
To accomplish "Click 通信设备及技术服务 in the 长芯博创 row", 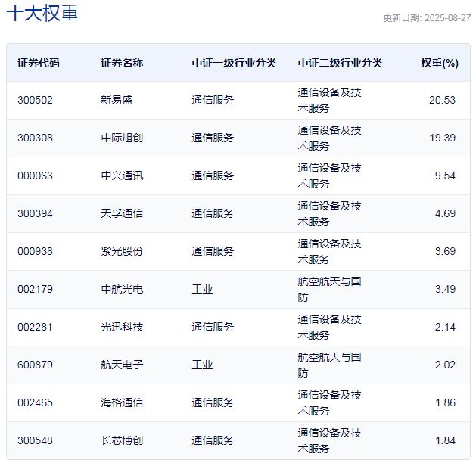I will point(329,440).
